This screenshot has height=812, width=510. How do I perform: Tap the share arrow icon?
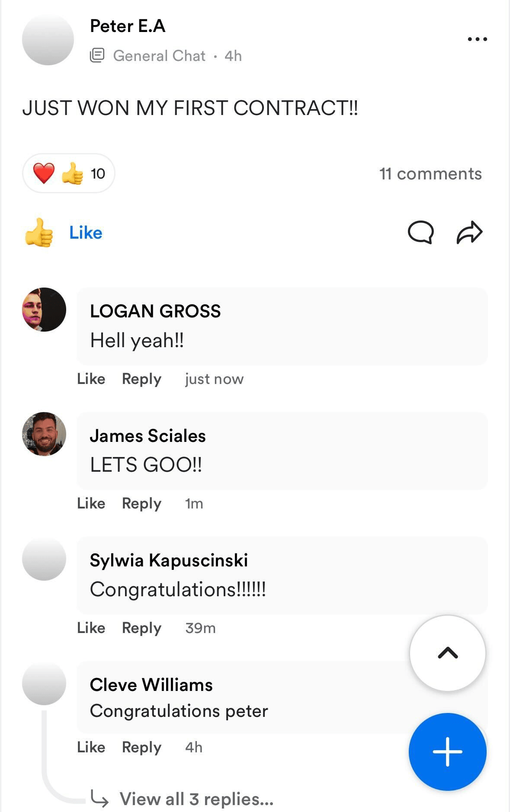(x=469, y=233)
